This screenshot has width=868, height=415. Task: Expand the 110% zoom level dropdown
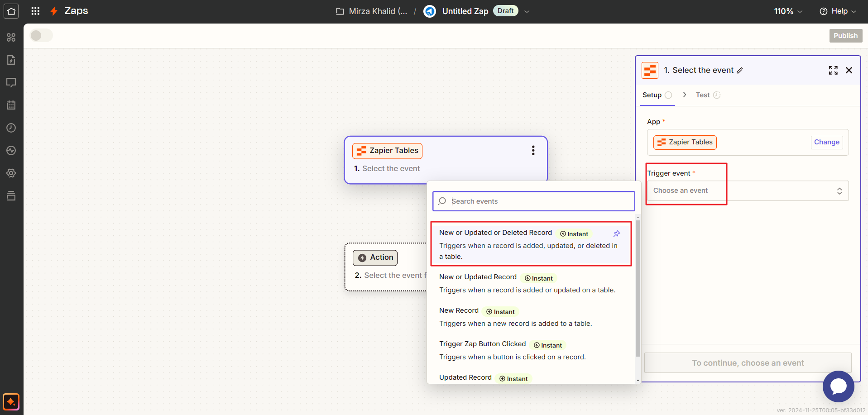[x=788, y=11]
